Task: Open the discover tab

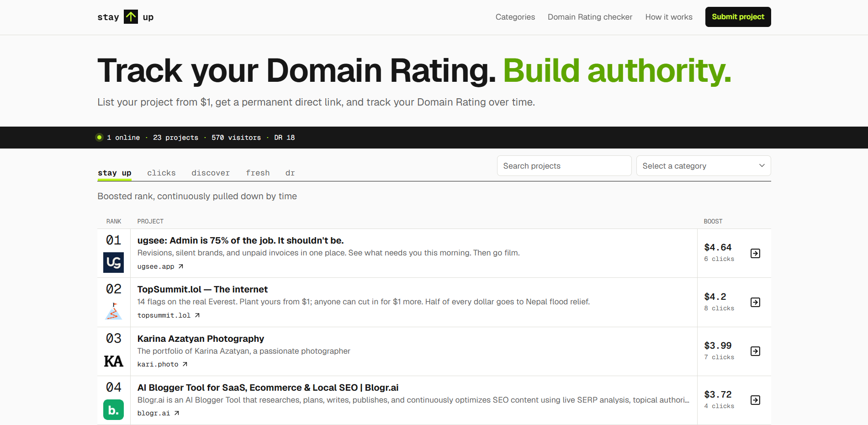Action: (211, 173)
